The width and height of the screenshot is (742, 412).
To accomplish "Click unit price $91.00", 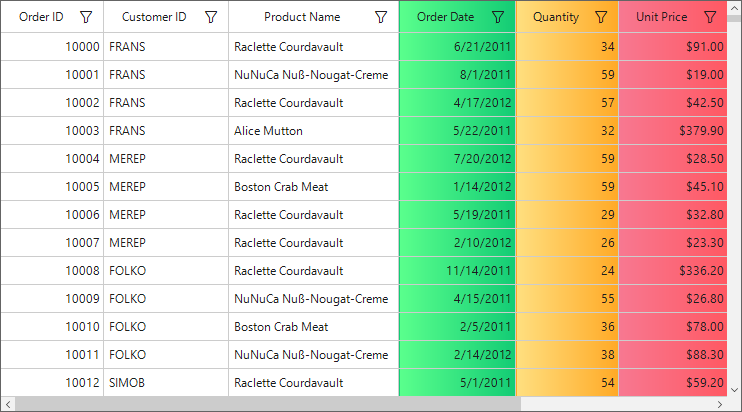I will click(673, 47).
